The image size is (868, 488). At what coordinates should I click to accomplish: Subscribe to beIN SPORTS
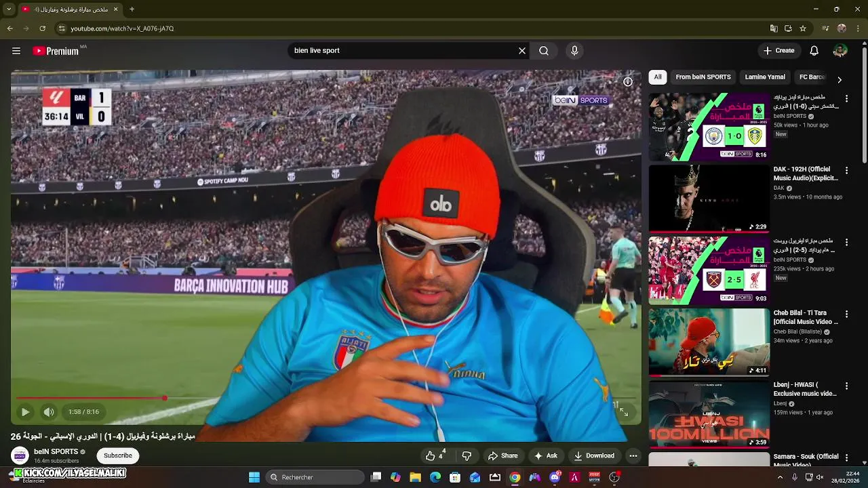click(x=118, y=455)
